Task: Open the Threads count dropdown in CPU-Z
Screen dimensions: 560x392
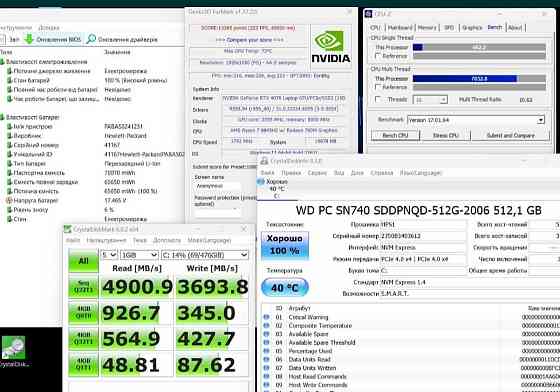Action: [x=430, y=100]
